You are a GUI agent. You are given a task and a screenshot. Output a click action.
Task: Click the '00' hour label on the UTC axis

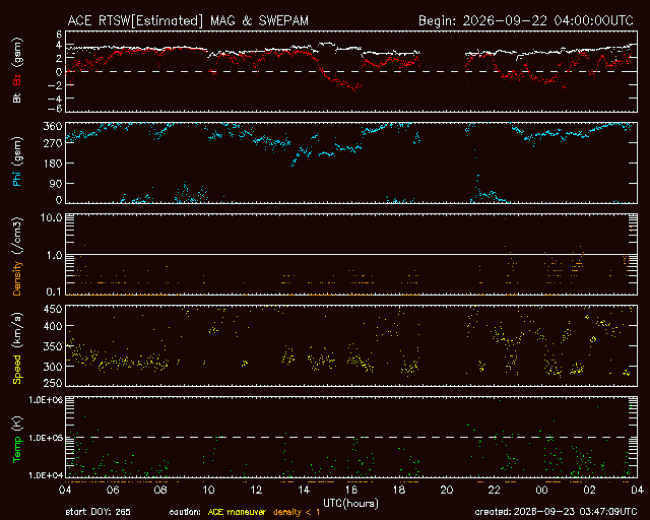pos(542,490)
